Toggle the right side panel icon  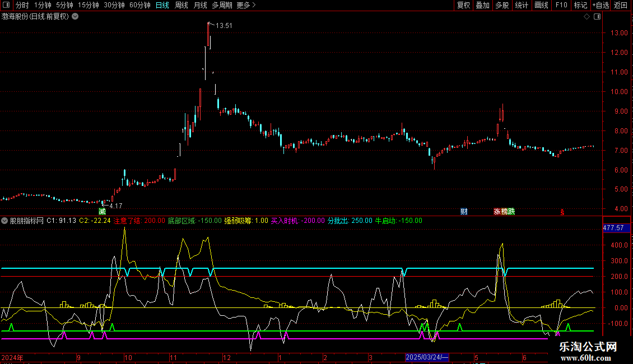tap(598, 16)
